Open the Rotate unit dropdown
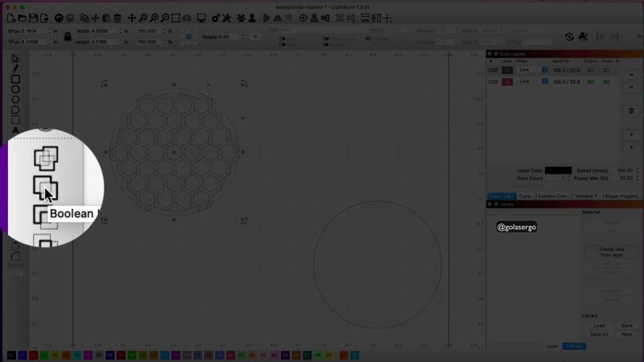644x362 pixels. (255, 36)
